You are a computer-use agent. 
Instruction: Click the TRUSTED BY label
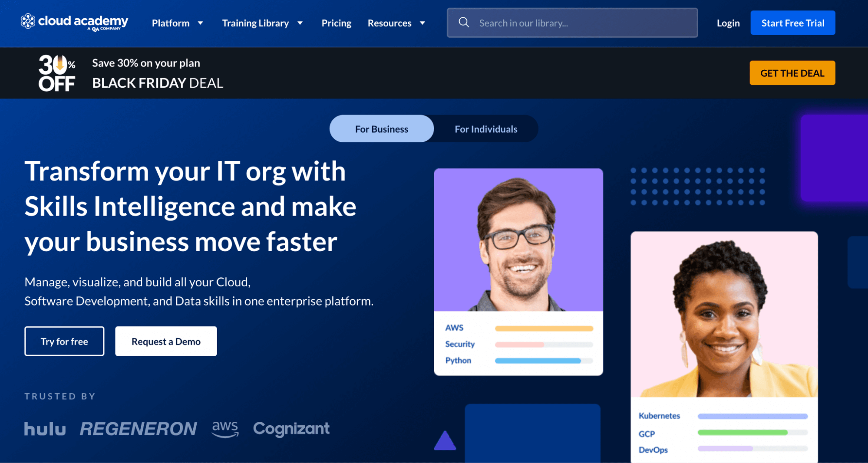[x=60, y=396]
